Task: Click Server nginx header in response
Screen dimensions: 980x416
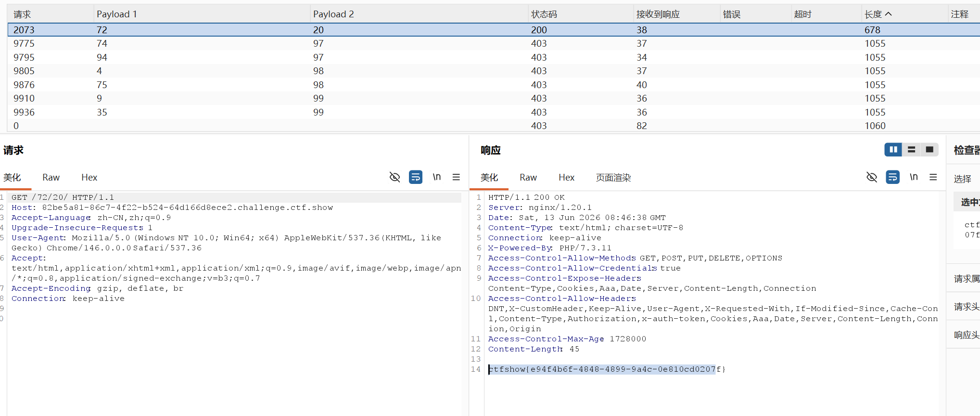Action: [x=540, y=208]
